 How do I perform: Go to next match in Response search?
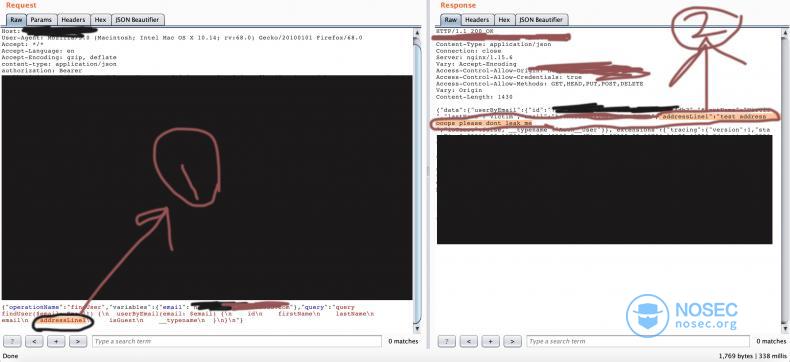click(512, 341)
